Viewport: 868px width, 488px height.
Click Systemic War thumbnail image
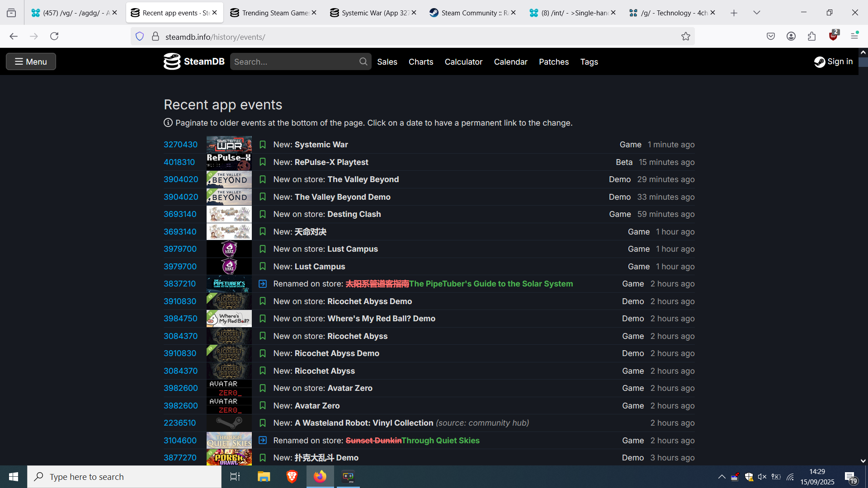[229, 145]
